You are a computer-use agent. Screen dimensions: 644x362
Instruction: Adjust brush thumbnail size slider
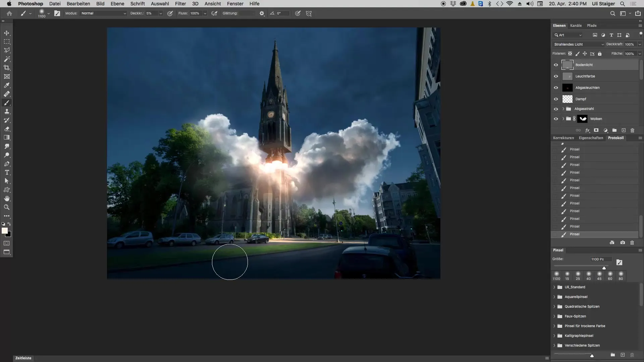592,356
